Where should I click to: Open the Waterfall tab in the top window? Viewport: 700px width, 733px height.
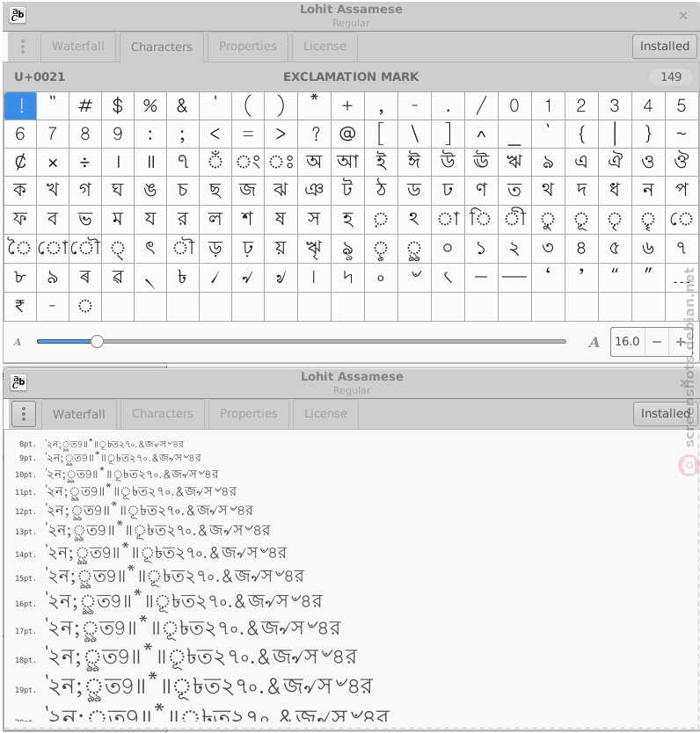point(78,47)
